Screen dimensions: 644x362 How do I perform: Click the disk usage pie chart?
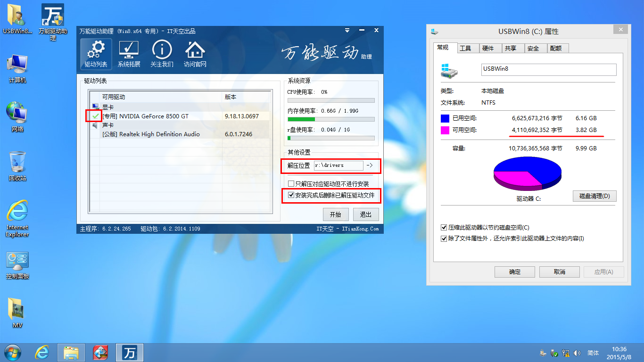(527, 173)
